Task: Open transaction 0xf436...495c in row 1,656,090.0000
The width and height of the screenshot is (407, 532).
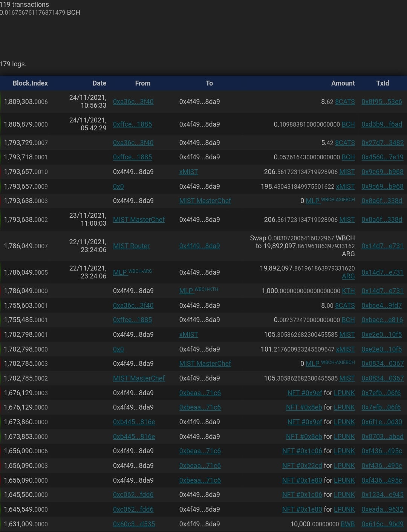Action: pos(382,480)
